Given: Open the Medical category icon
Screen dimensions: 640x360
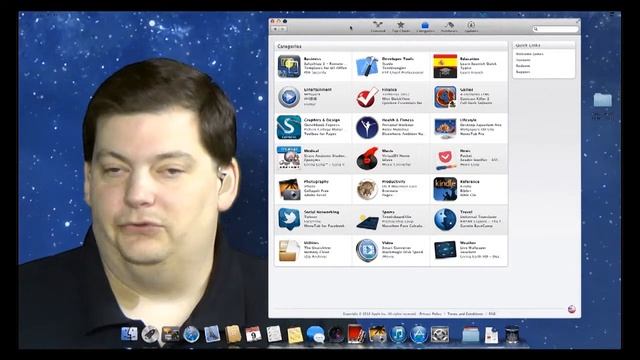Looking at the screenshot, I should coord(289,158).
